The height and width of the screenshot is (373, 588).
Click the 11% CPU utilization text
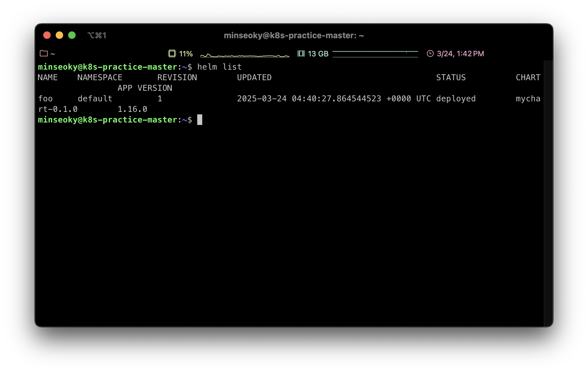pyautogui.click(x=186, y=54)
